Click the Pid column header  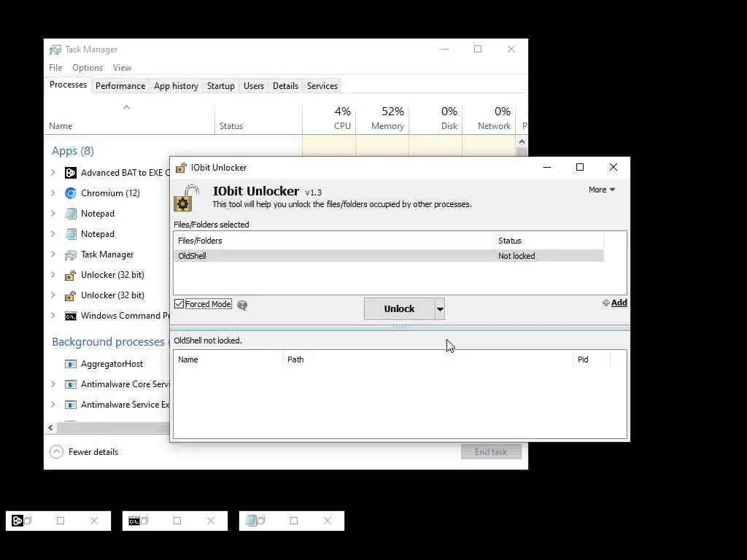pyautogui.click(x=591, y=359)
